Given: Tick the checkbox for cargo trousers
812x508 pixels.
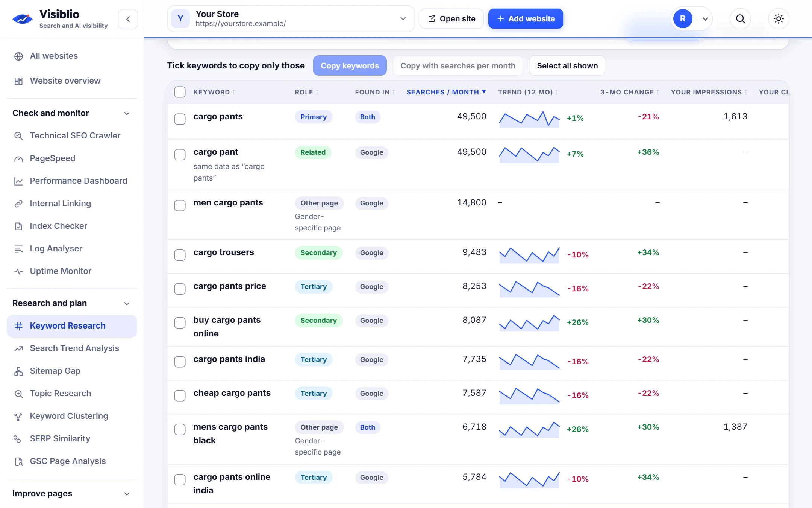Looking at the screenshot, I should click(x=180, y=255).
